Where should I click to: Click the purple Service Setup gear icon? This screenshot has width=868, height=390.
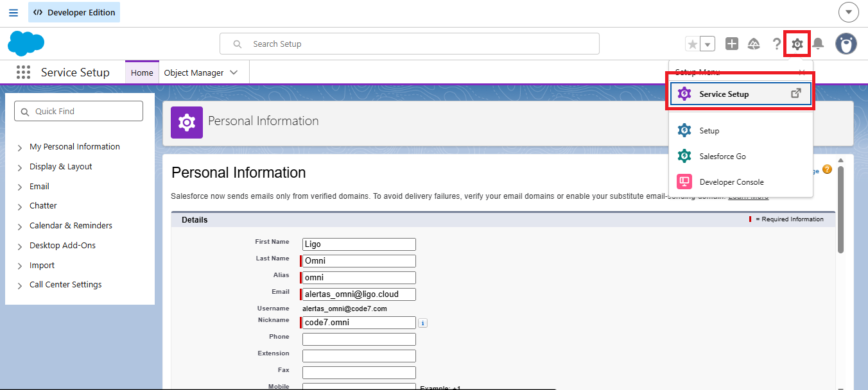(684, 94)
